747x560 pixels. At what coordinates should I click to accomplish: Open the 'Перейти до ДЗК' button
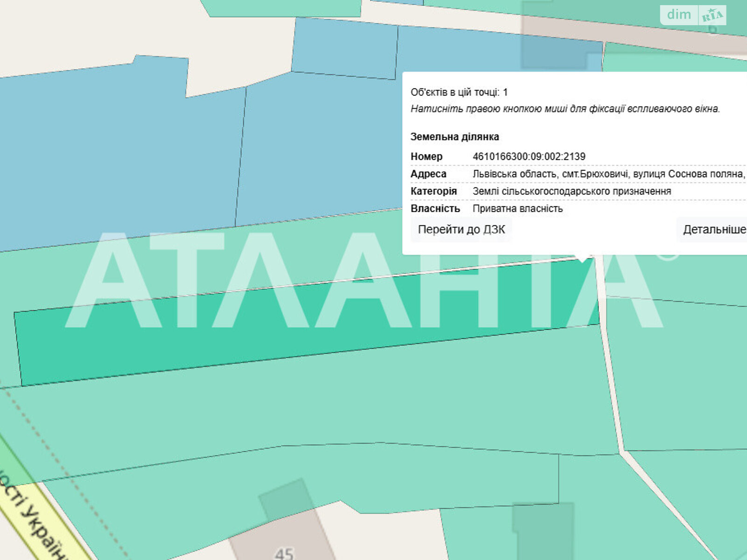point(461,230)
